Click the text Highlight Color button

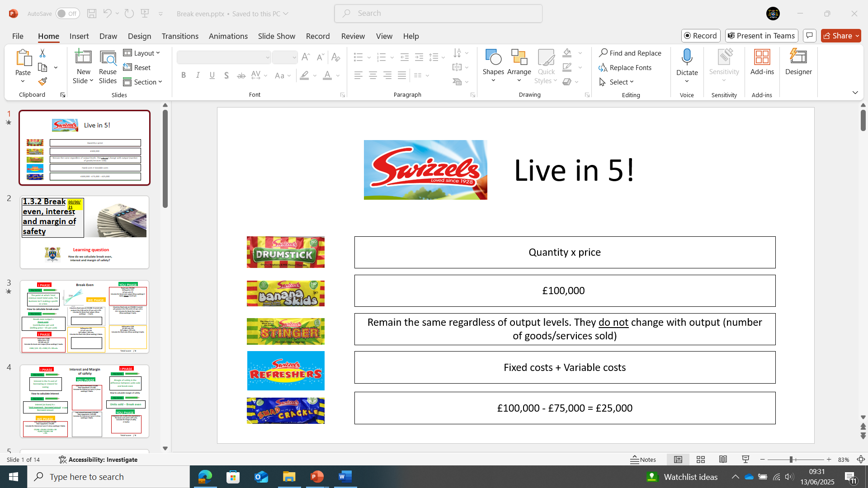(304, 75)
